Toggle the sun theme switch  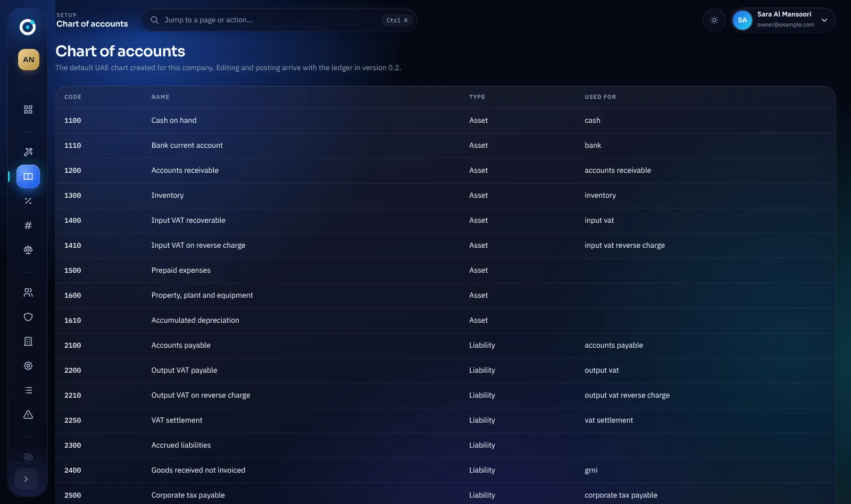pos(714,20)
